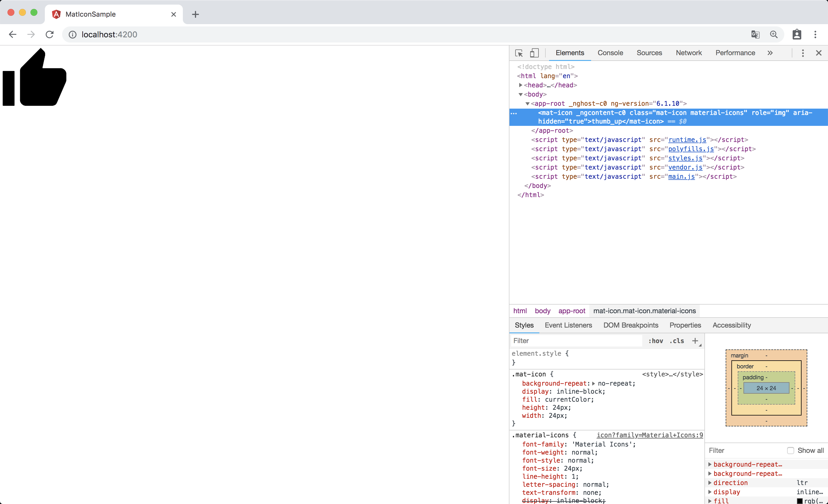Screen dimensions: 828x504
Task: Open the main.js script source link
Action: pos(681,177)
